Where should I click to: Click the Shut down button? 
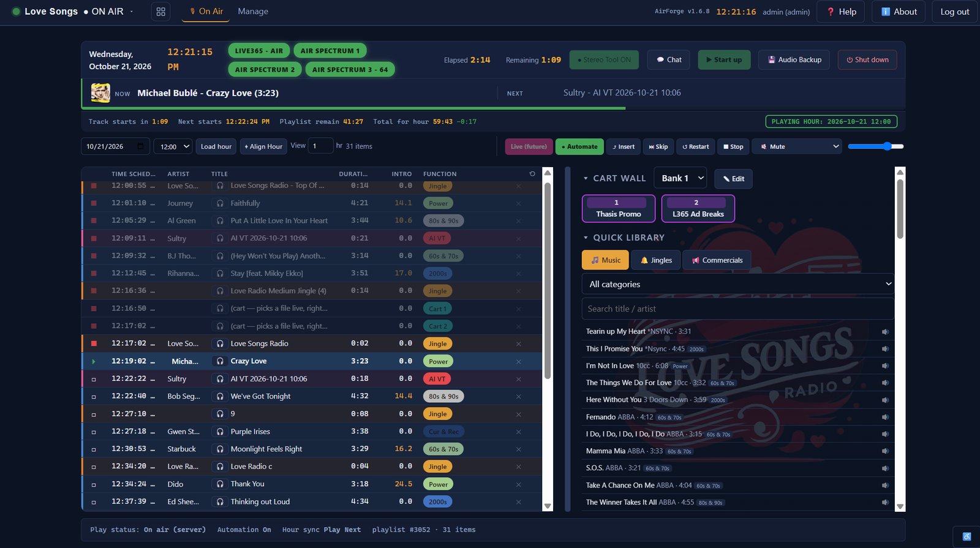pyautogui.click(x=867, y=60)
